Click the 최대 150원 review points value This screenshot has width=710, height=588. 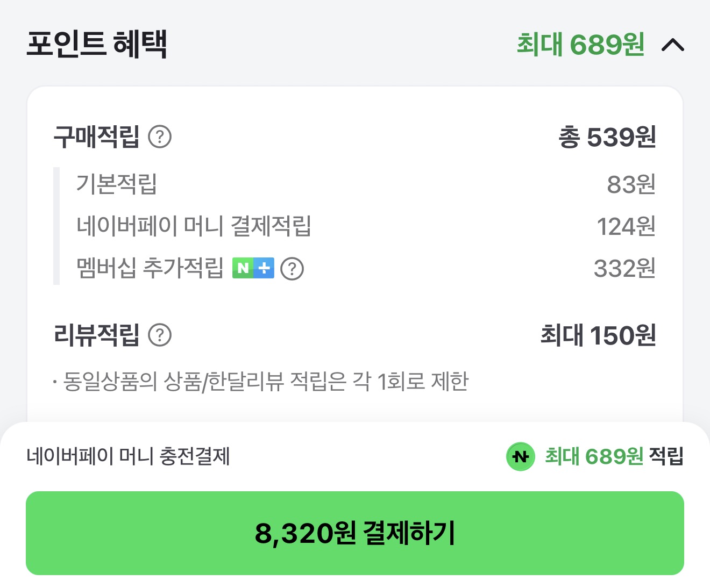pos(597,335)
